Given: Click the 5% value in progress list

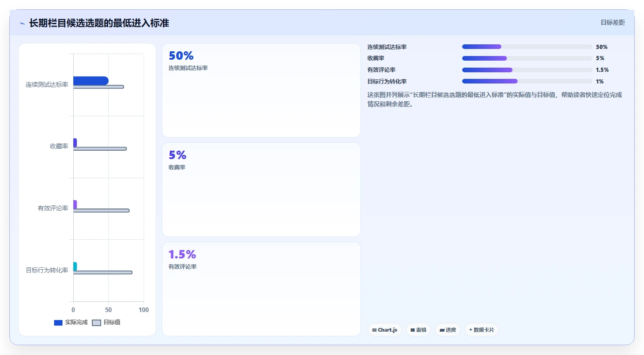Looking at the screenshot, I should pos(600,58).
